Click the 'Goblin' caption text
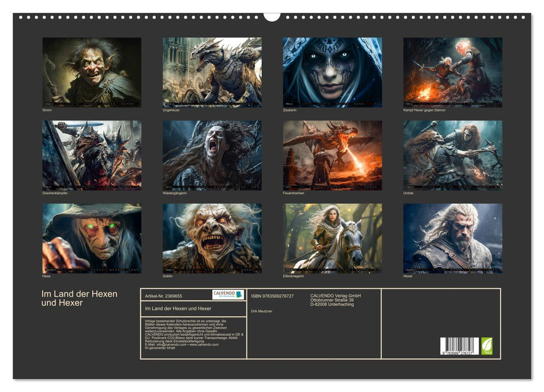Screen dimensions: 544x392 pyautogui.click(x=168, y=276)
